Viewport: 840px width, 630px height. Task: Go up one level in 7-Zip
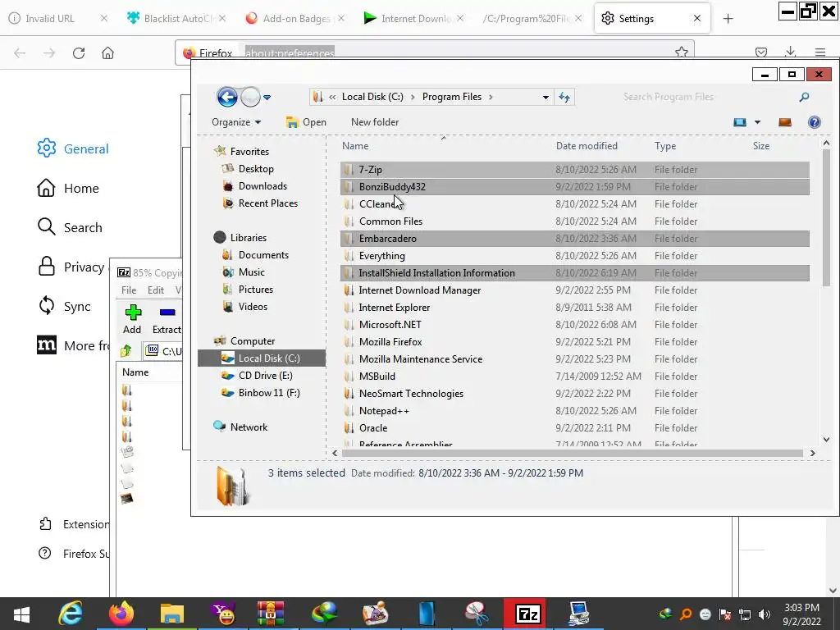(x=126, y=351)
